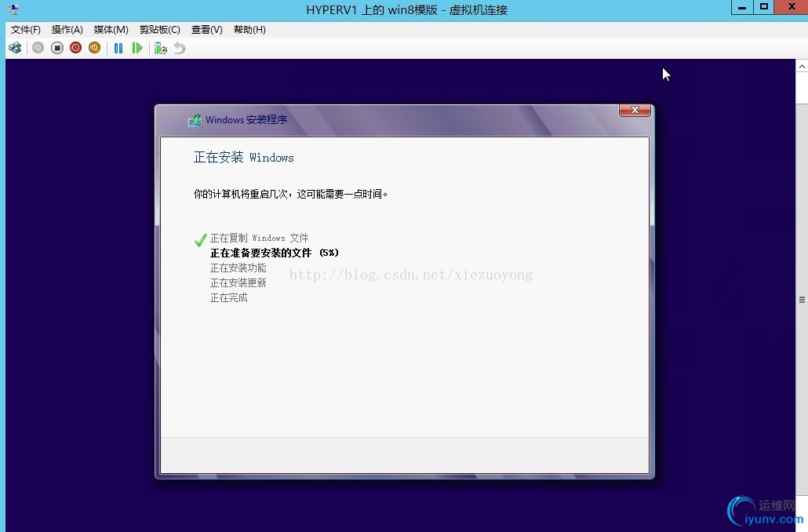This screenshot has height=532, width=808.
Task: Minimize the virtual machine connection window
Action: (742, 7)
